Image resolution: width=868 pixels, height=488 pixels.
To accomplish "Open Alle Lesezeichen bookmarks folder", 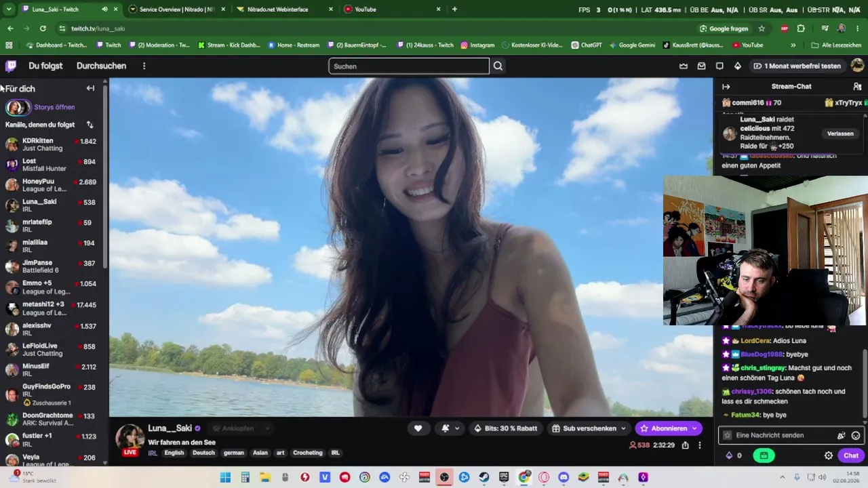I will (837, 45).
